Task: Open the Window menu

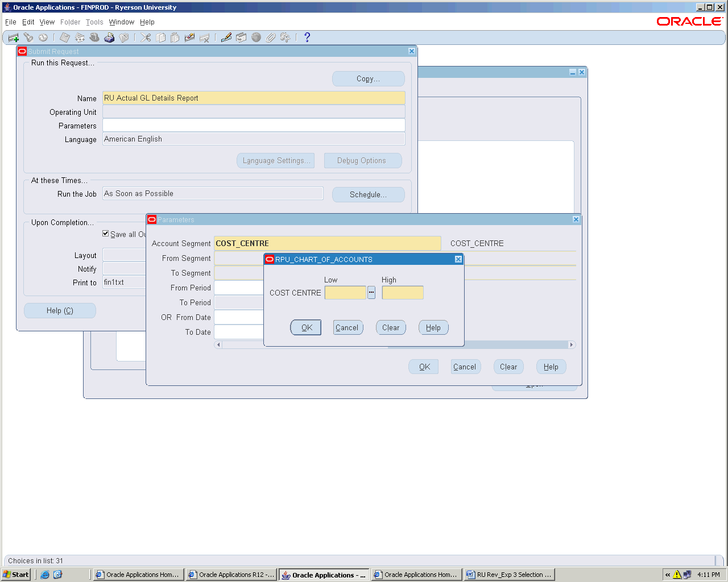Action: pyautogui.click(x=121, y=22)
